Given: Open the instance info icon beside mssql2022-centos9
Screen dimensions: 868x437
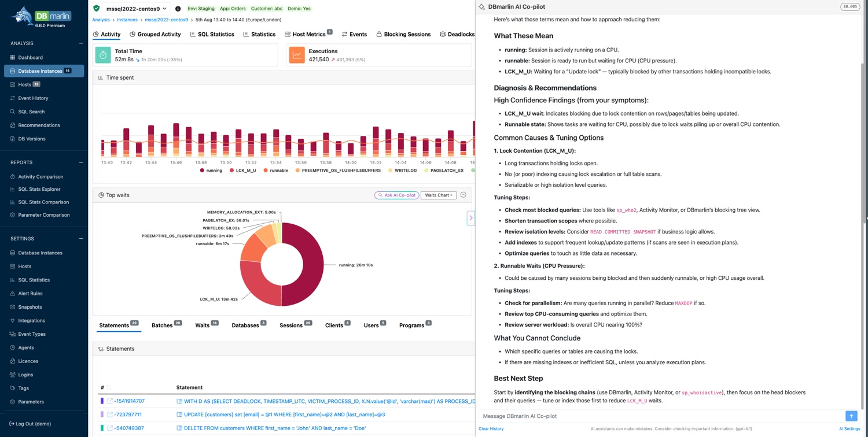Looking at the screenshot, I should pyautogui.click(x=178, y=9).
